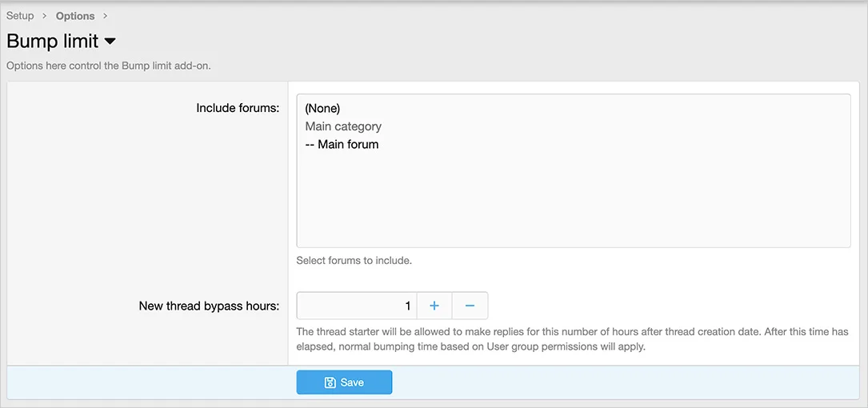Choose the -- Main forum list entry

point(342,145)
